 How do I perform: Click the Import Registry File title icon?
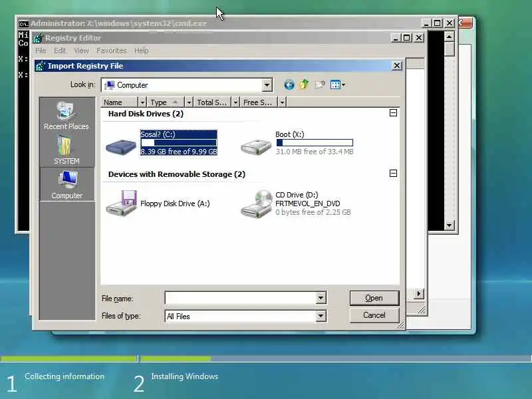tap(41, 66)
